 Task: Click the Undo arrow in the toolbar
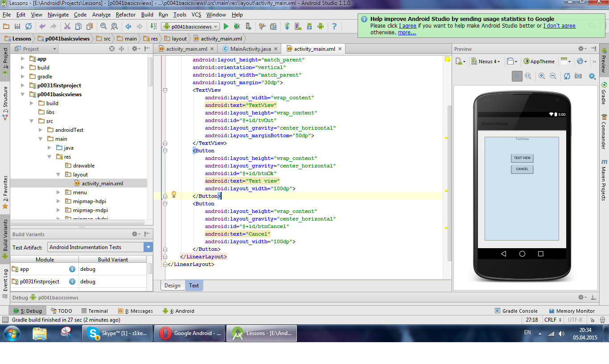coord(43,26)
